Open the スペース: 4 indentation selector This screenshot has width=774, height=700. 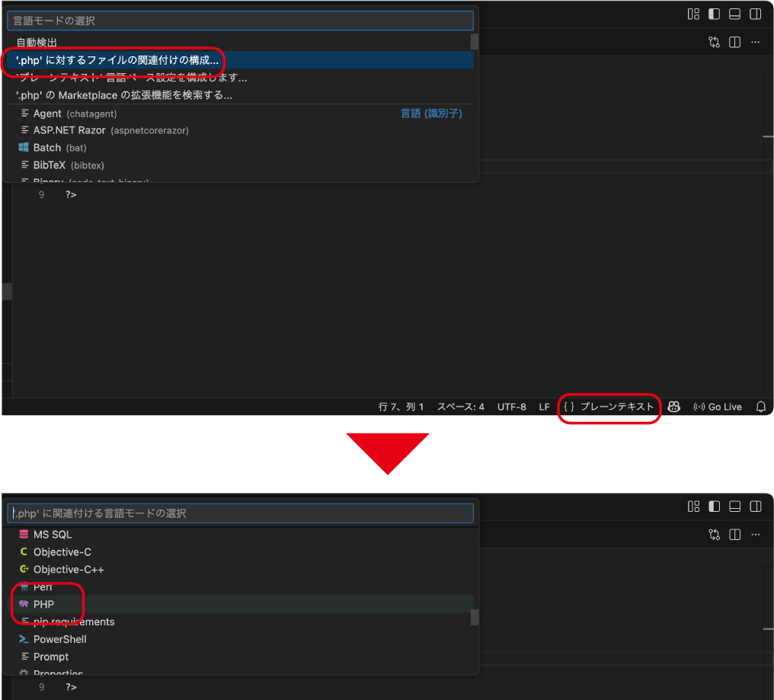tap(460, 407)
